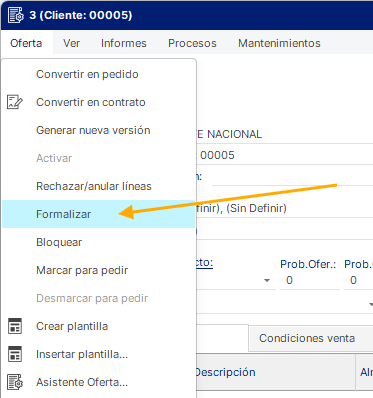Choose Bloquear from the menu
The image size is (373, 398).
98,242
